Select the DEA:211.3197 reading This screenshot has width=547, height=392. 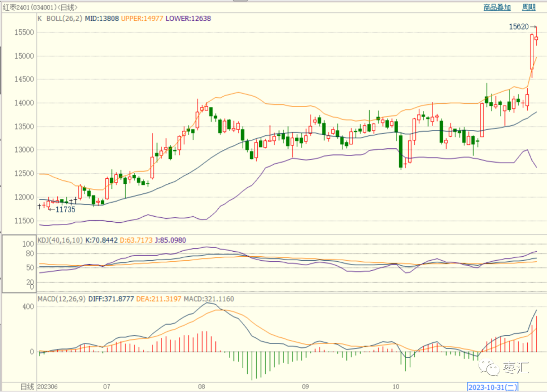pyautogui.click(x=159, y=299)
